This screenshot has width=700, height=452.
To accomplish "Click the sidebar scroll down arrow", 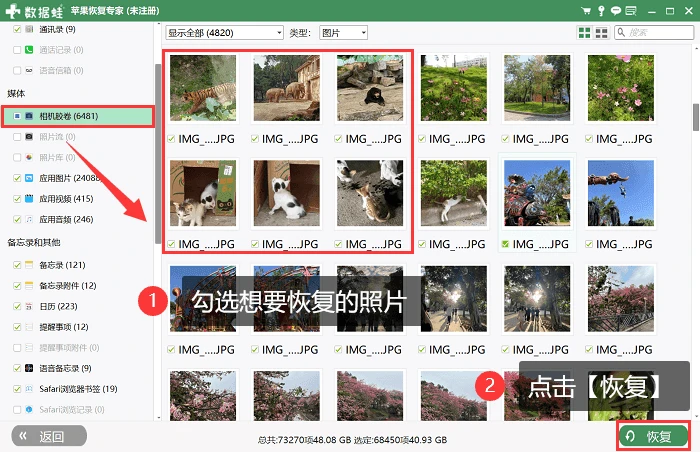I will coord(158,417).
